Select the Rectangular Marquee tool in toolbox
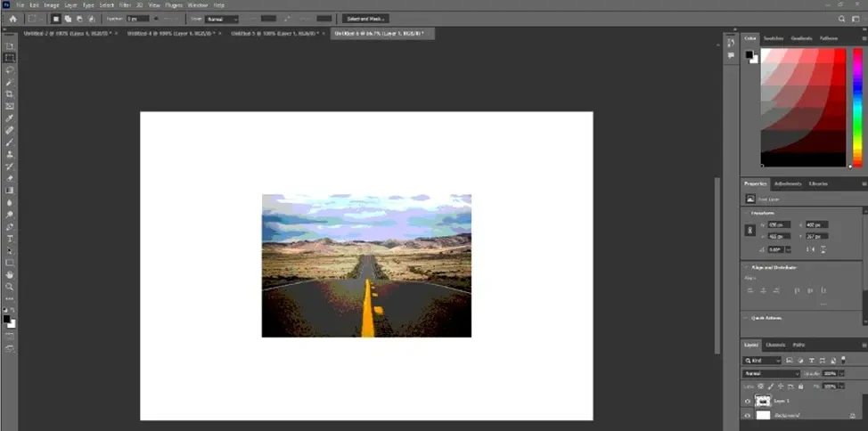This screenshot has height=431, width=868. [x=10, y=58]
